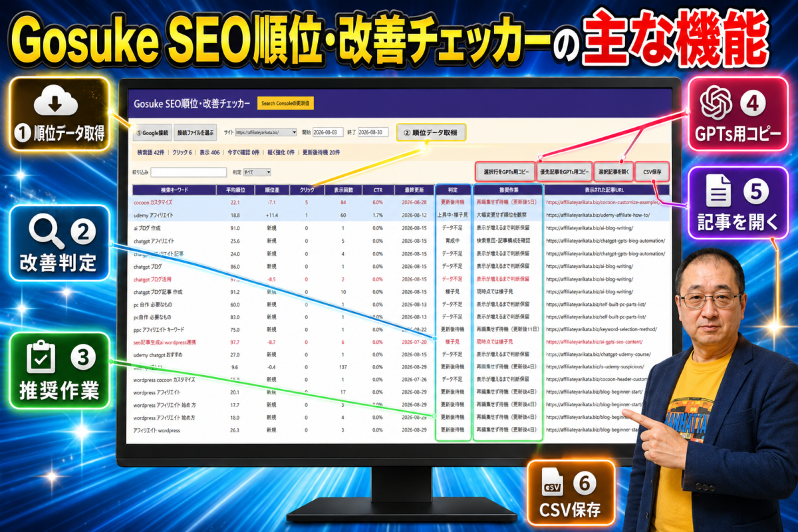Select the 更新後待機 20件 summary entry
The width and height of the screenshot is (798, 532).
click(321, 152)
